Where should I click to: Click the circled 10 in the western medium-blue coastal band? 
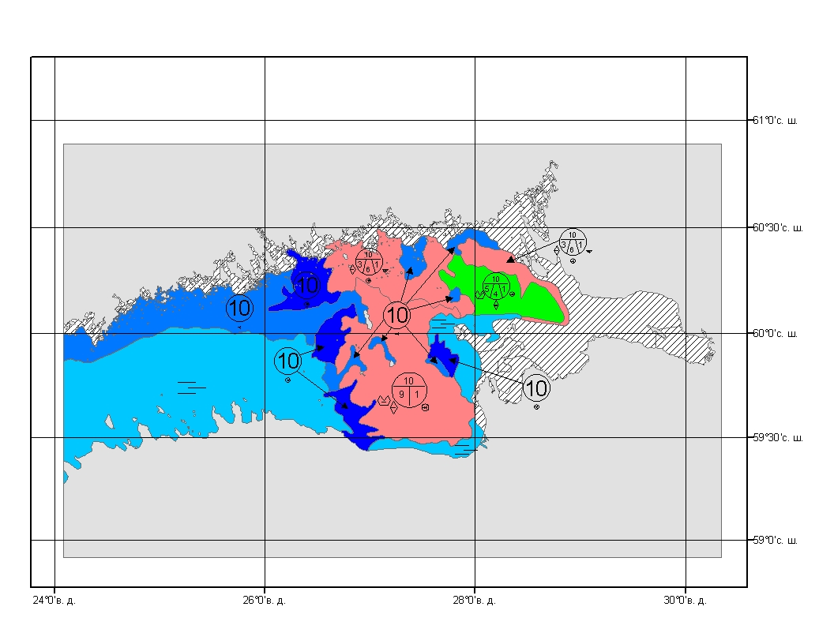[x=239, y=308]
